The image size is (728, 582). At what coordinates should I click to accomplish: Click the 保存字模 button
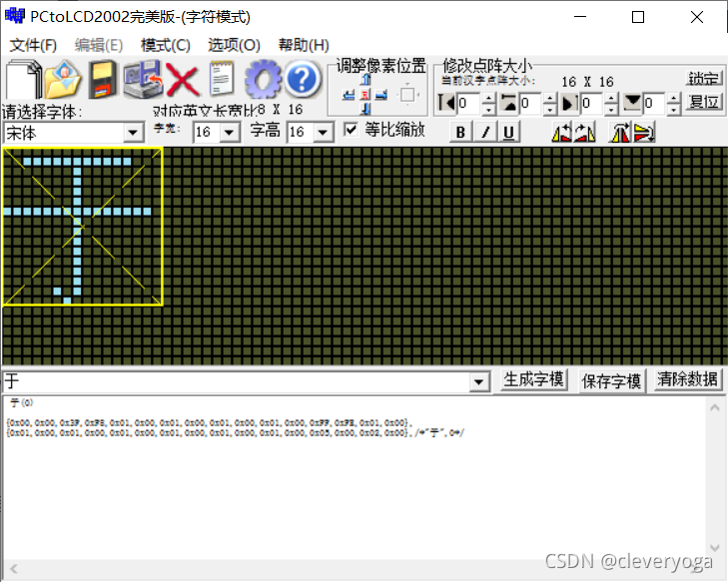point(611,381)
